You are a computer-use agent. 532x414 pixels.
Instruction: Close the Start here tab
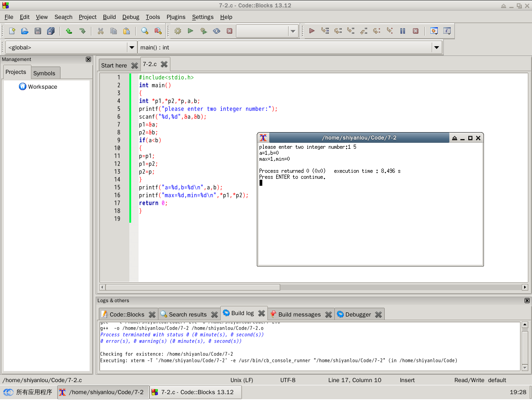point(135,66)
